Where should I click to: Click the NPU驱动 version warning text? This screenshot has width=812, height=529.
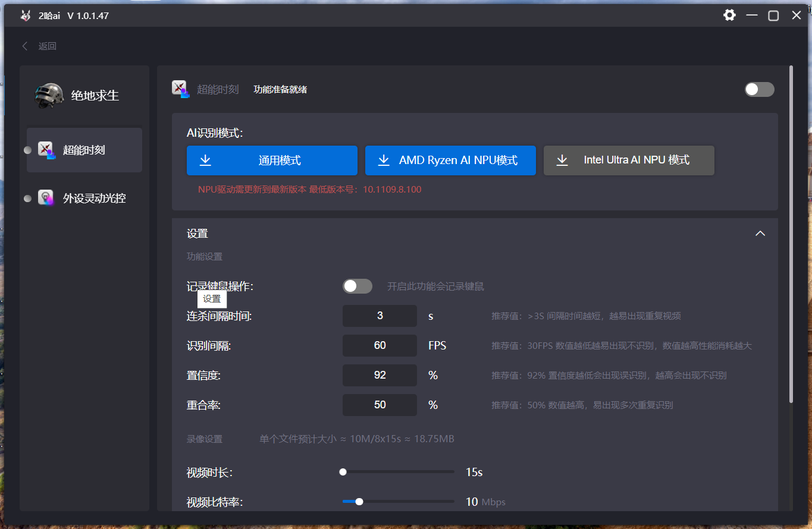[309, 190]
